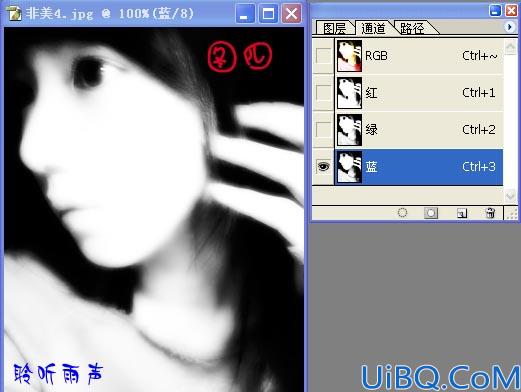The width and height of the screenshot is (521, 392).
Task: Select the 绿 channel label
Action: tap(371, 129)
